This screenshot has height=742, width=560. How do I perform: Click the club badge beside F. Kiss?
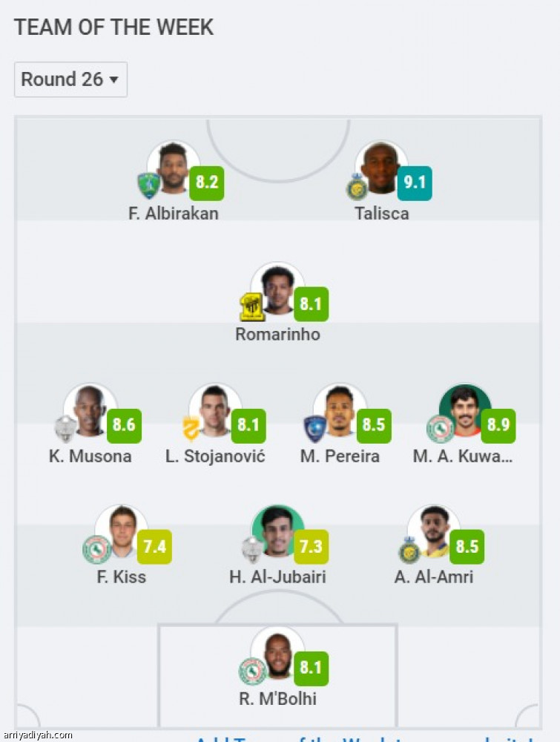click(x=96, y=550)
